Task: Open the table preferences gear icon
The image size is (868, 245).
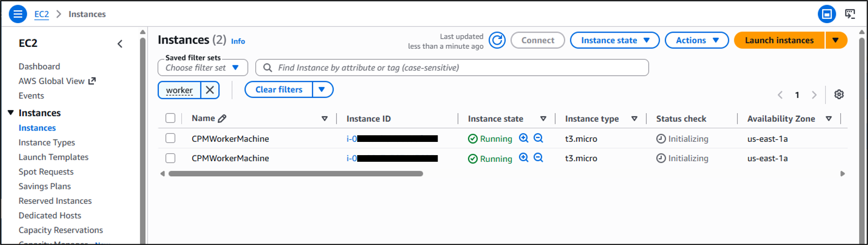Action: pyautogui.click(x=839, y=95)
